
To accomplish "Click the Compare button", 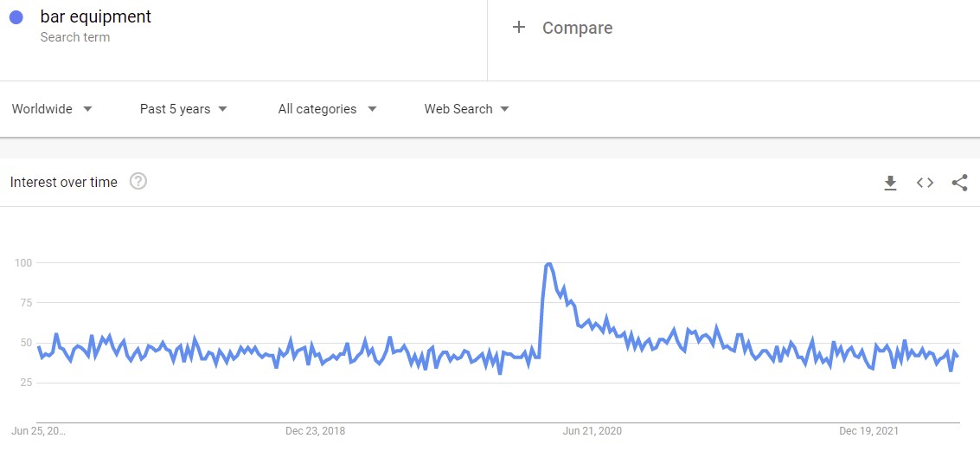I will (x=577, y=28).
